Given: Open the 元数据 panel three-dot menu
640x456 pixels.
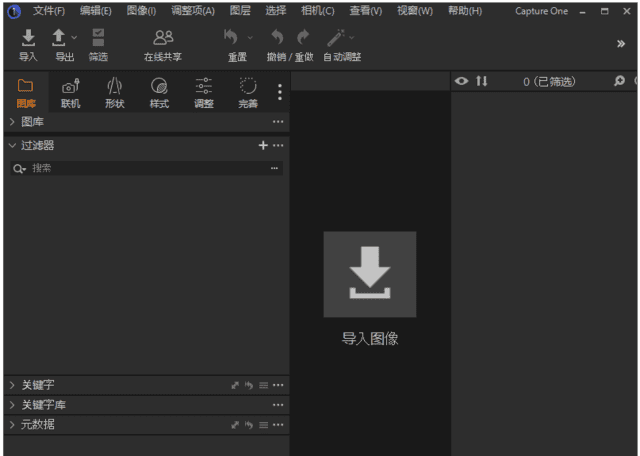Looking at the screenshot, I should (278, 425).
